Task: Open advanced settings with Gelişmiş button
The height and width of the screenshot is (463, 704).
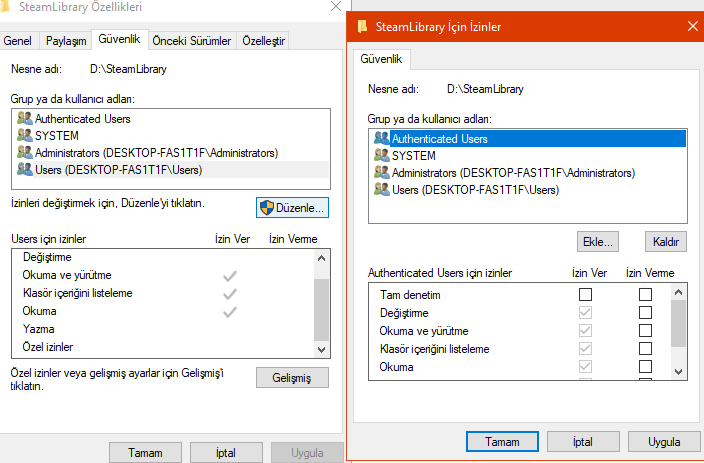Action: [292, 378]
